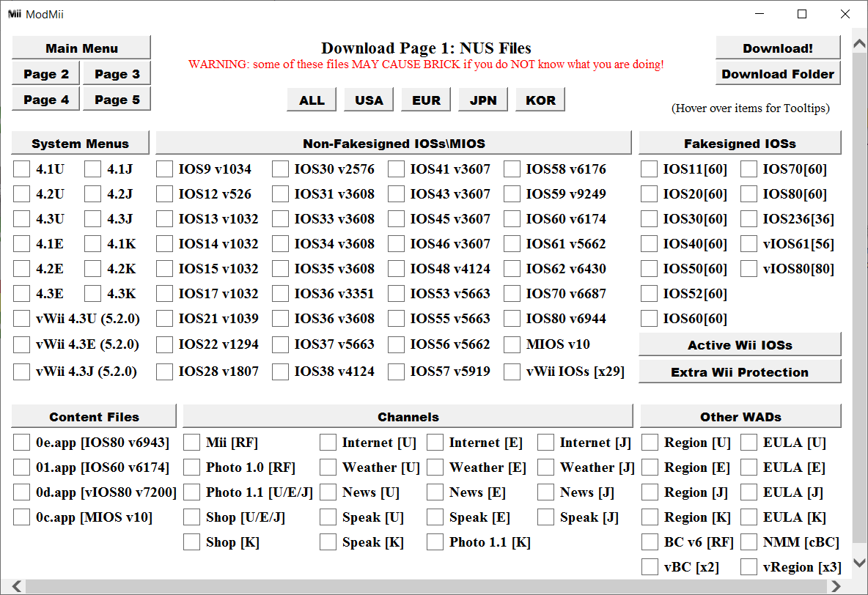The width and height of the screenshot is (868, 595).
Task: Check the Mii [RF] channel box
Action: 191,443
